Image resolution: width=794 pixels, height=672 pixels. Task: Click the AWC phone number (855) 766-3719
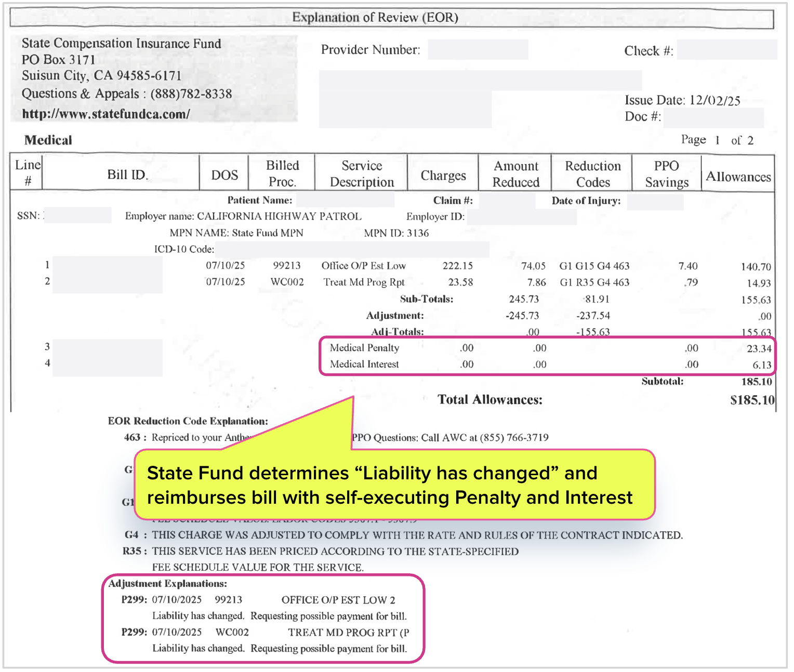[x=514, y=438]
